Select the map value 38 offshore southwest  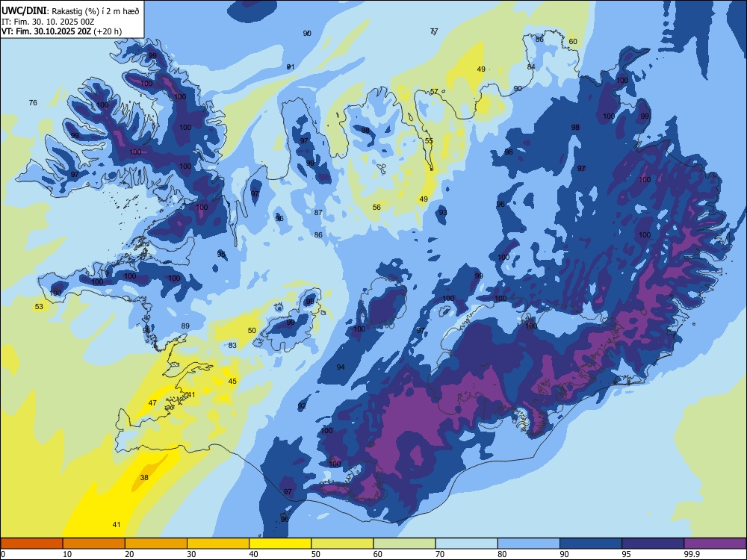tap(144, 477)
